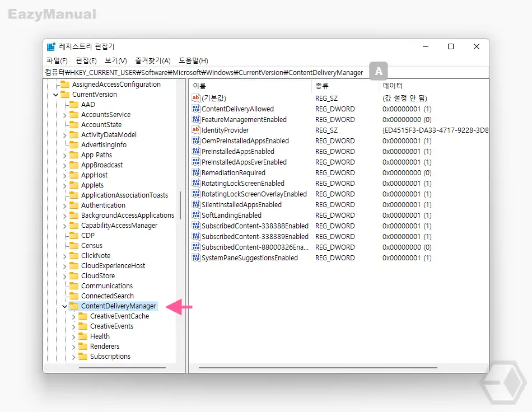Expand the CloudStore key arrow

tap(64, 276)
